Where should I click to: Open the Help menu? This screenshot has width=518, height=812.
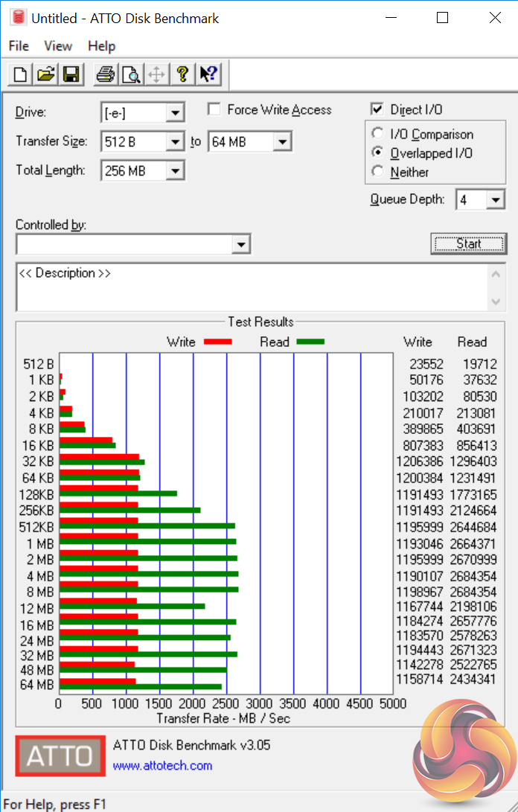pyautogui.click(x=101, y=46)
